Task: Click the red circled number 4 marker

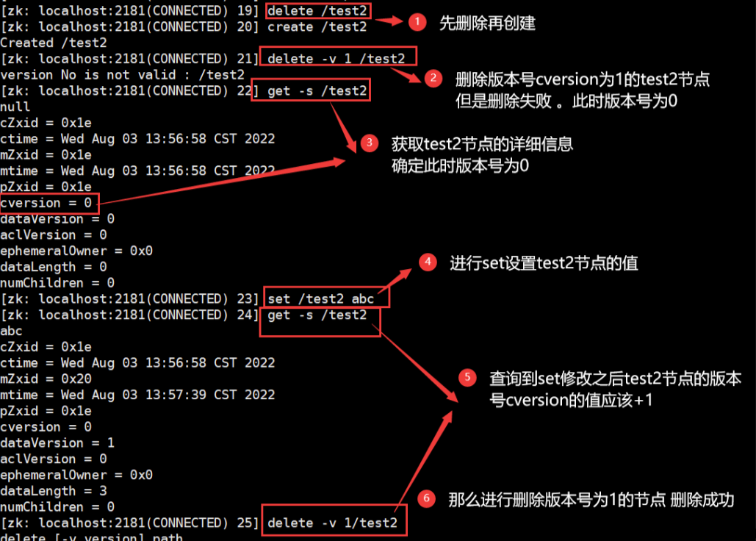Action: [428, 262]
